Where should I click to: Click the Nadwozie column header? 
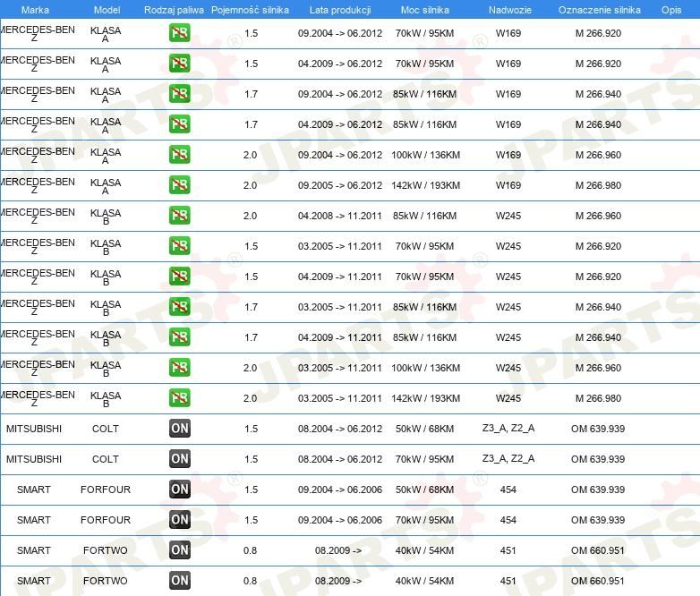tap(510, 10)
